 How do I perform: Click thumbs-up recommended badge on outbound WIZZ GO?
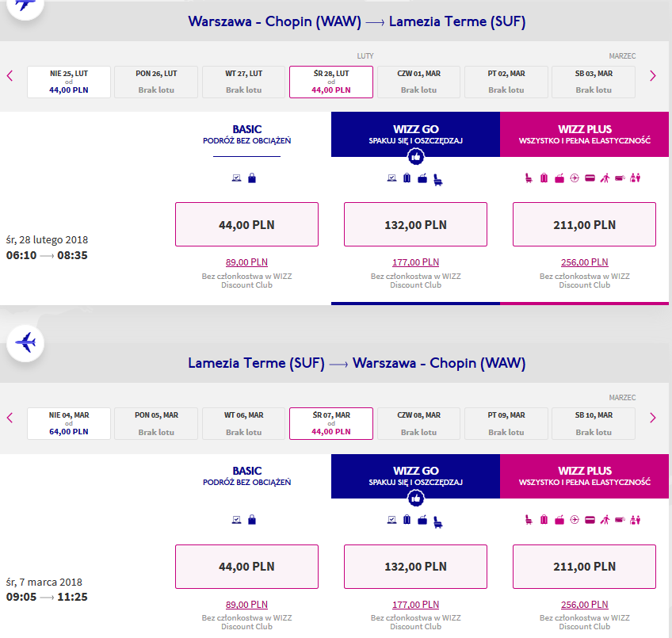pos(416,157)
